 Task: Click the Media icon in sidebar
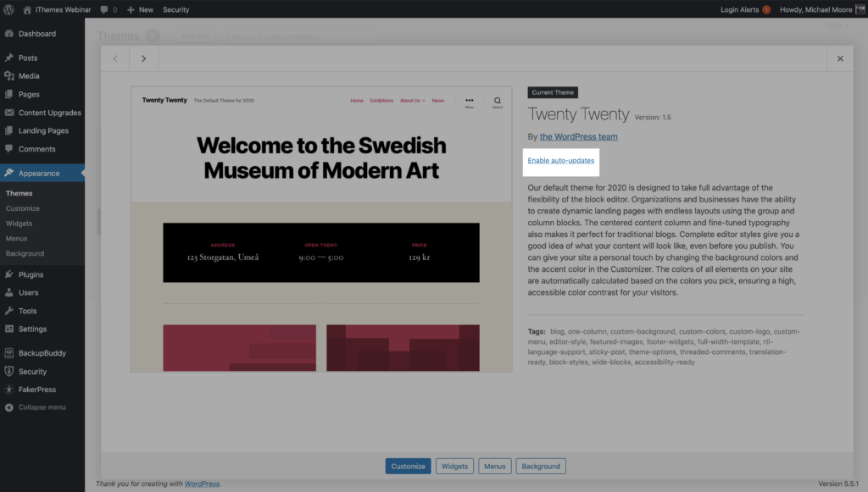(8, 75)
